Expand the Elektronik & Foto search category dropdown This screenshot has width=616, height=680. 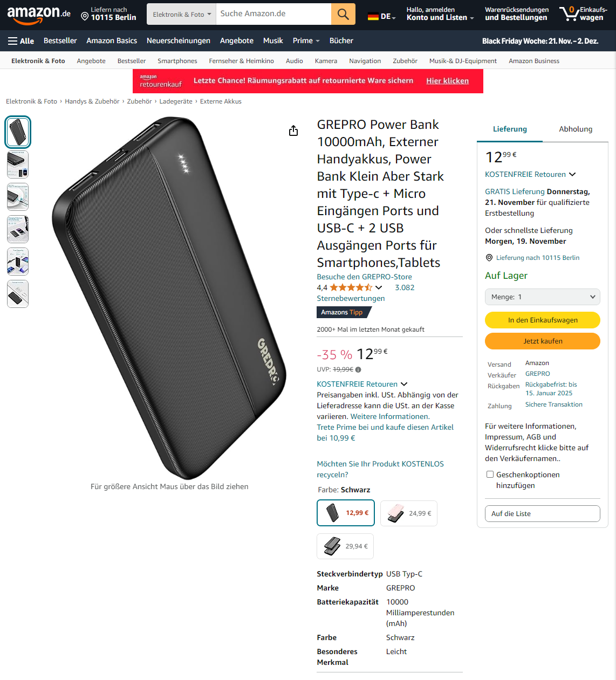point(181,14)
